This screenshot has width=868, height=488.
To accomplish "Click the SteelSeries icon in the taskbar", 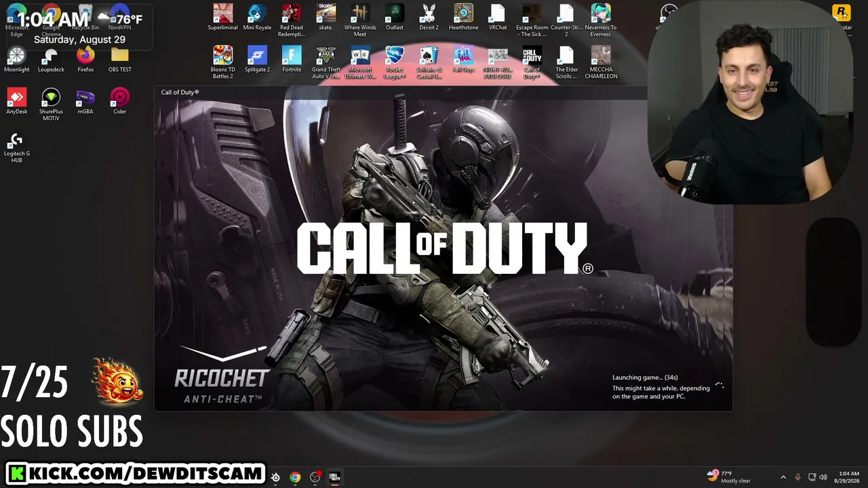I will (x=275, y=477).
